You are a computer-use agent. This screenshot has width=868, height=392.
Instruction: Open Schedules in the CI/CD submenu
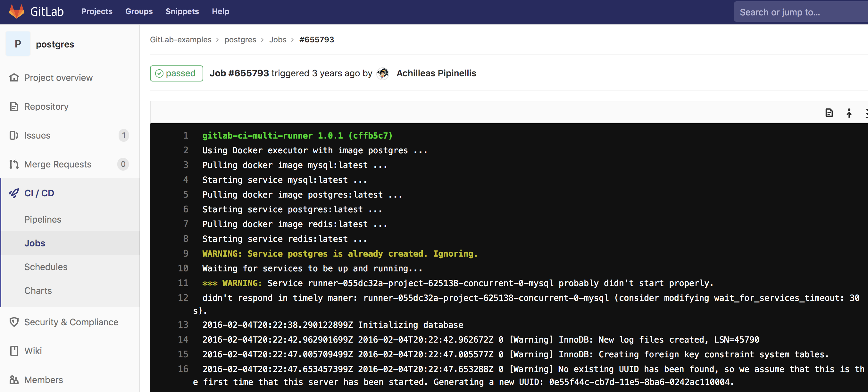[x=46, y=267]
